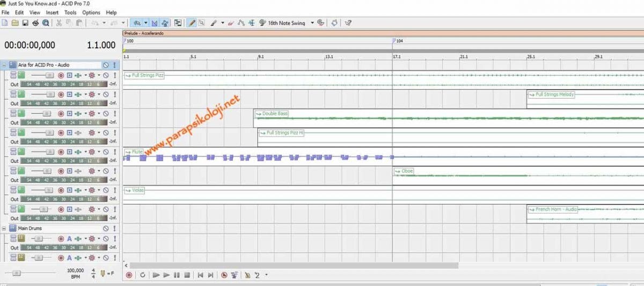Click the Publish toolbar icon

[35, 23]
